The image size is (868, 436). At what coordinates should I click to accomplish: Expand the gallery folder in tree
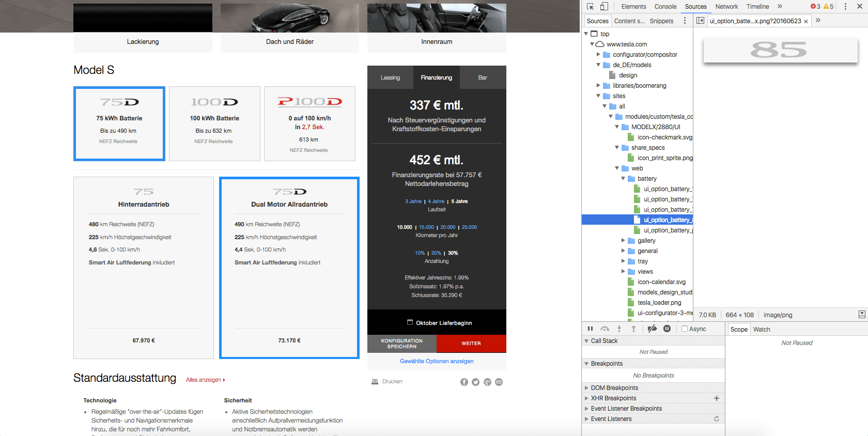coord(623,241)
